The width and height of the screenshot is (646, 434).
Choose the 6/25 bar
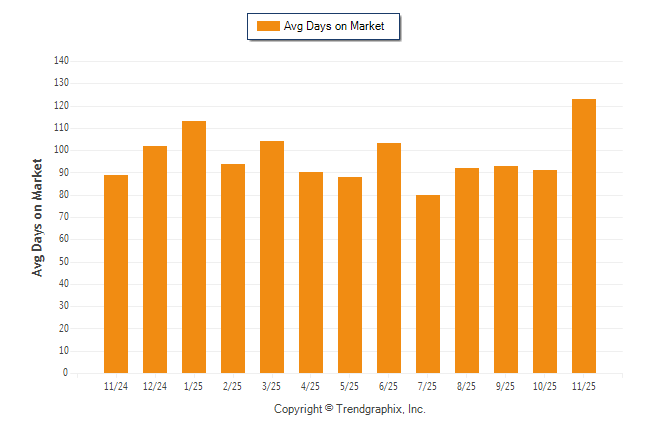point(389,258)
